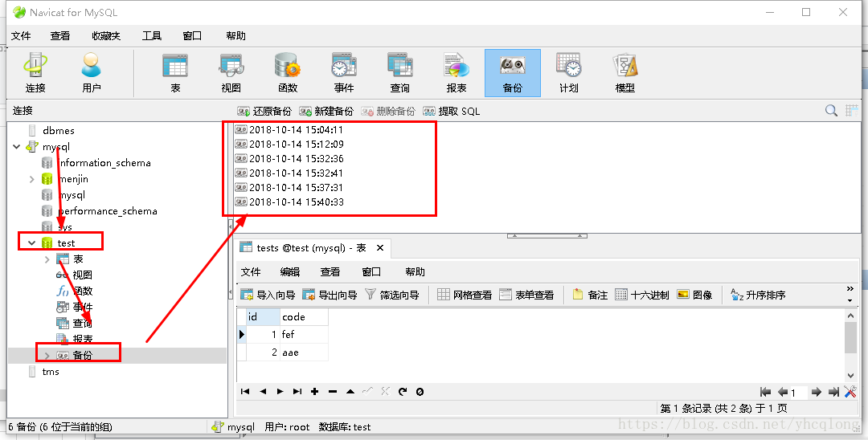Open the 函数 (Function) objects view
Image resolution: width=868 pixels, height=440 pixels.
click(x=288, y=72)
